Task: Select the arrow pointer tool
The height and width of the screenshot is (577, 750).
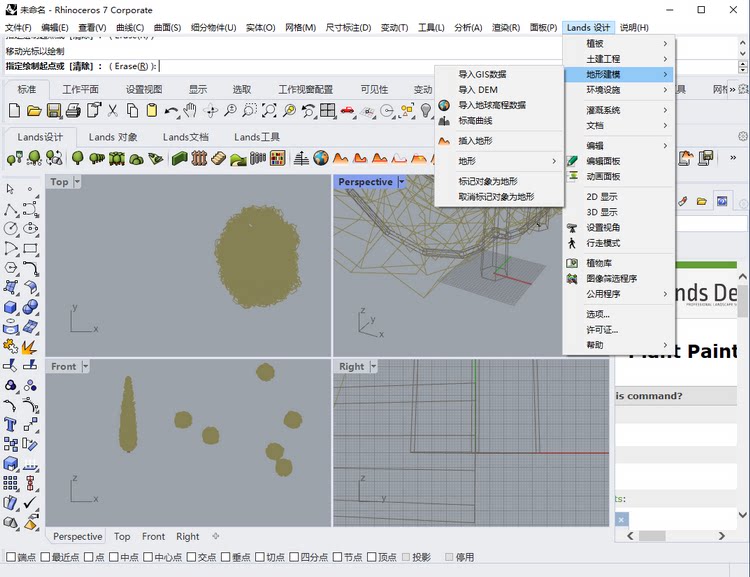Action: [10, 189]
